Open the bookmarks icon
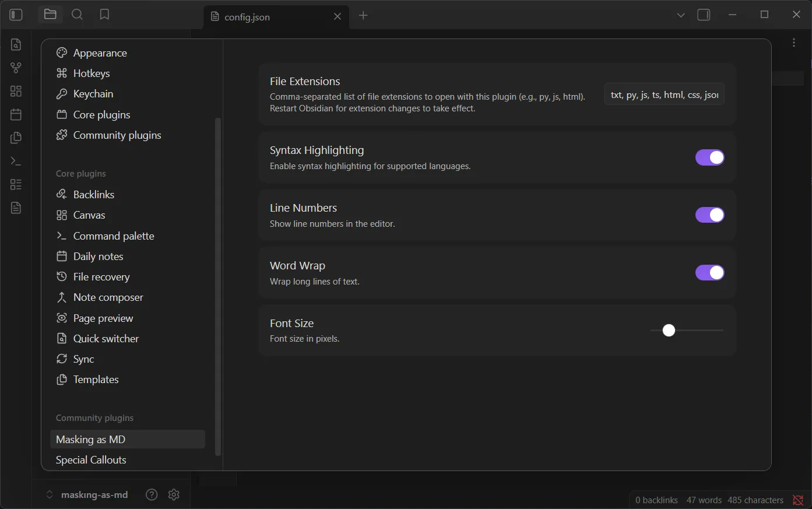Screen dimensions: 812x509 pyautogui.click(x=104, y=15)
